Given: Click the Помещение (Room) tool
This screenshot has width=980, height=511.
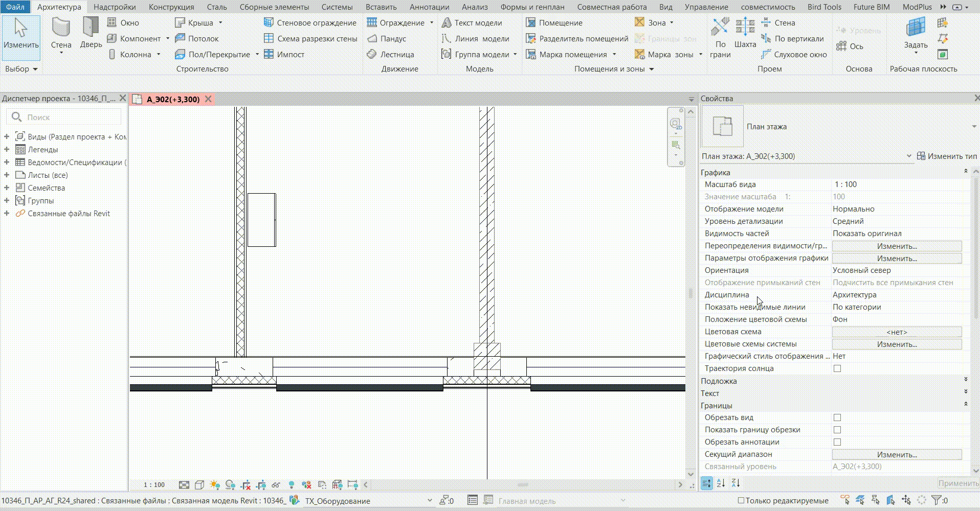Looking at the screenshot, I should [554, 22].
